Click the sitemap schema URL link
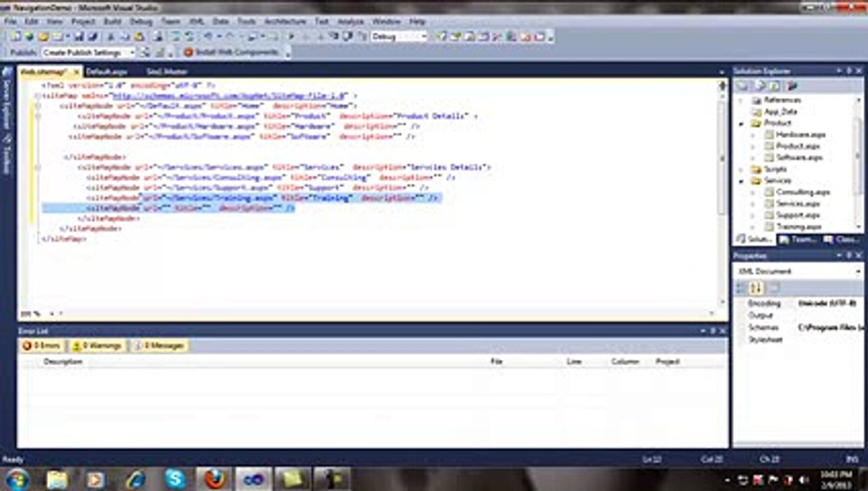The width and height of the screenshot is (868, 491). pos(230,96)
